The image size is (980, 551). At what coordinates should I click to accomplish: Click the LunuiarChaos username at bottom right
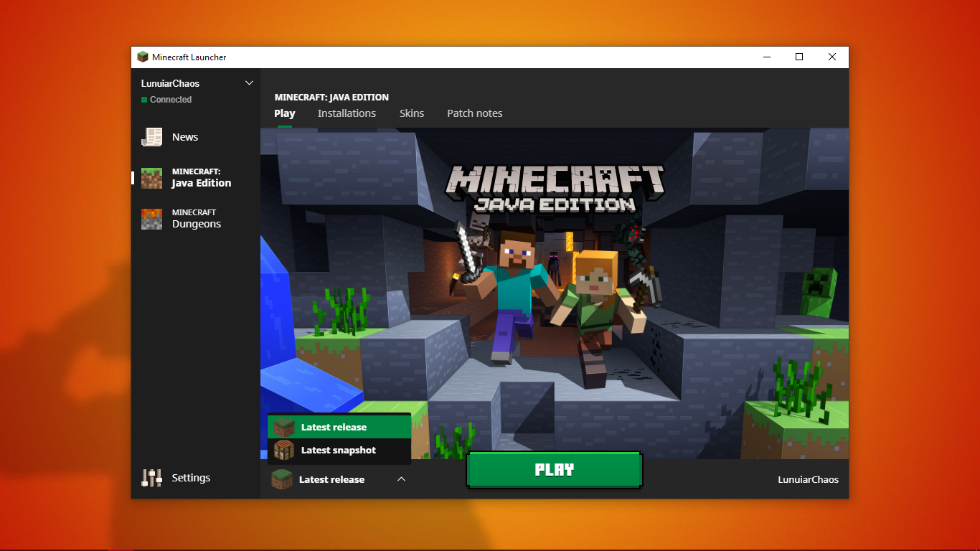click(x=808, y=479)
